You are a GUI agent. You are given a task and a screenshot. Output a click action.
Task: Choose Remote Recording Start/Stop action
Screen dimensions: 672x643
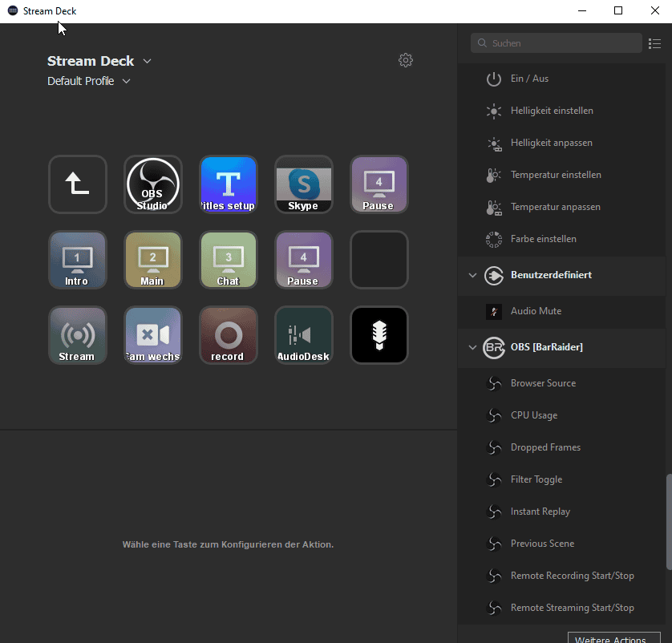pos(561,576)
